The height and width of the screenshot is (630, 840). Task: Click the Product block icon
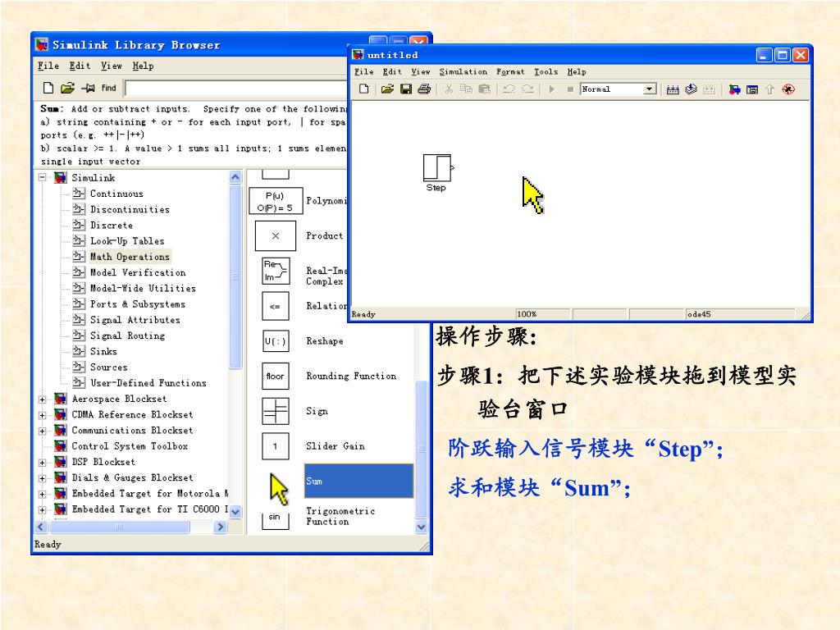(276, 235)
